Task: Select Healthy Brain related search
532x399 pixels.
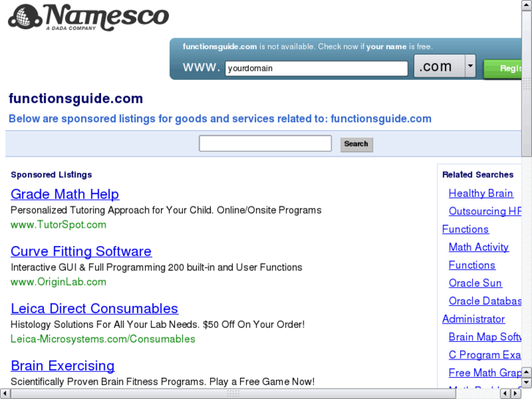Action: pos(481,193)
